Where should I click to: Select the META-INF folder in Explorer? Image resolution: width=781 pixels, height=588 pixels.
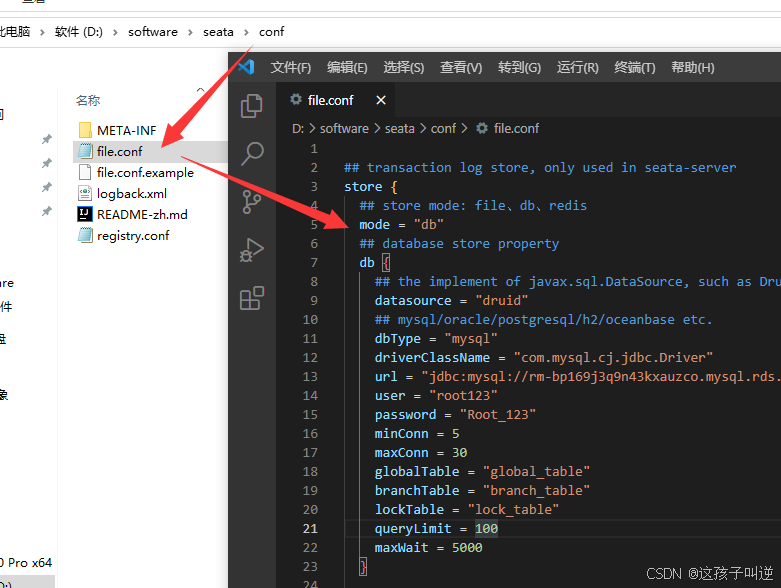[x=127, y=130]
